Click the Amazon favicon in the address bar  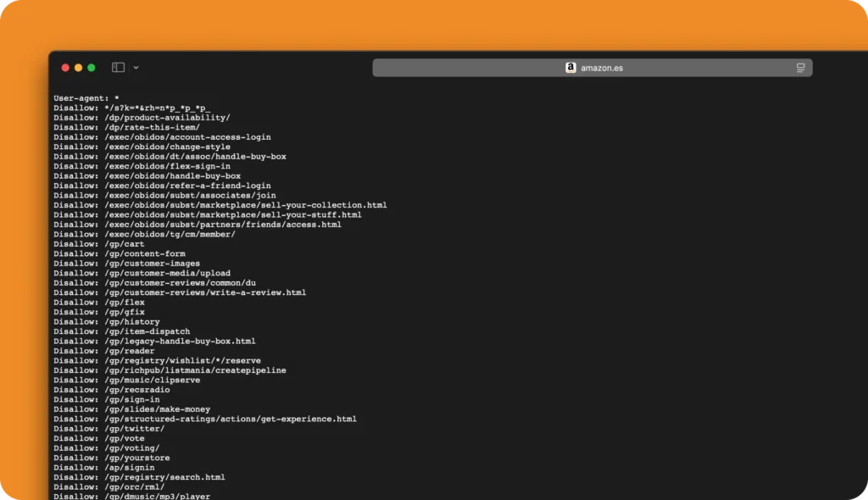coord(570,68)
